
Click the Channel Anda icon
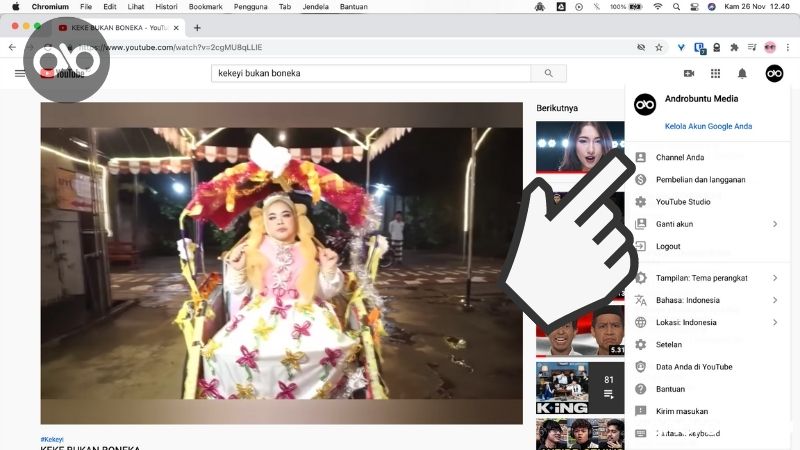coord(640,157)
